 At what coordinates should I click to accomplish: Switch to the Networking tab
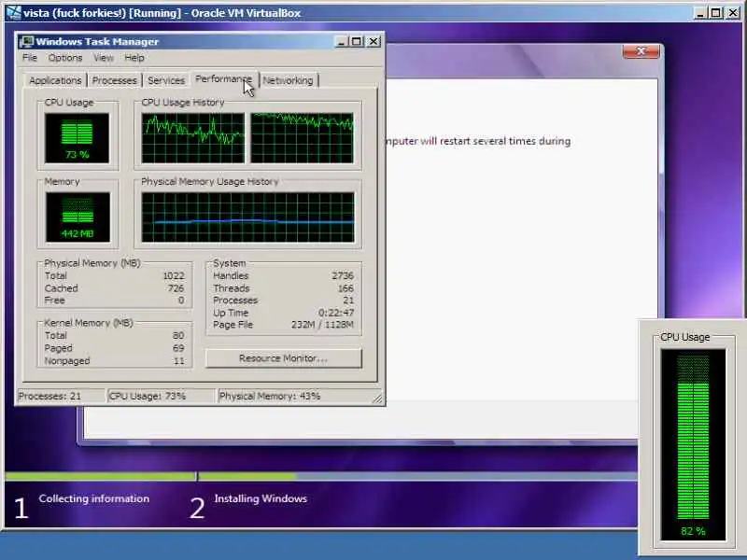pos(289,80)
